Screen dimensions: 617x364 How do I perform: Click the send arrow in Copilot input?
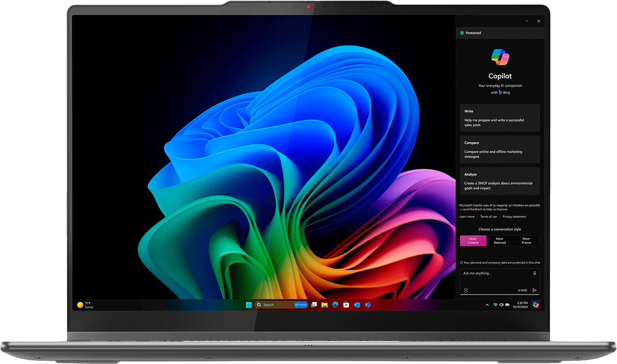(x=534, y=290)
